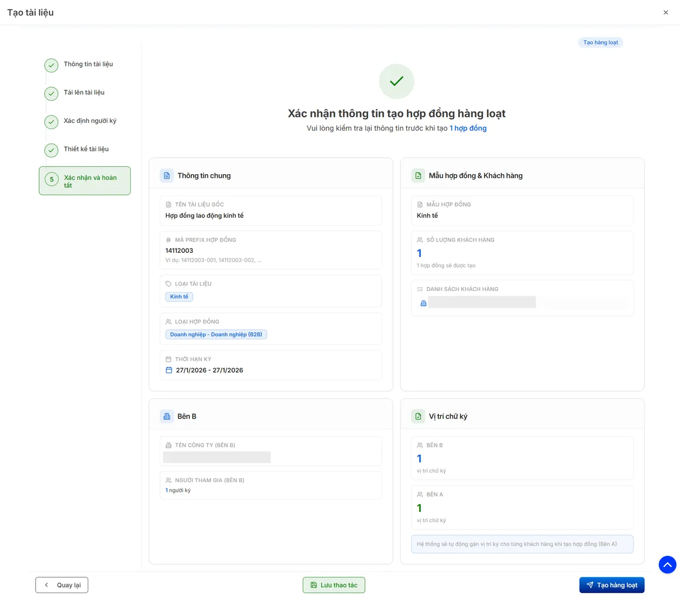The height and width of the screenshot is (616, 680).
Task: Click the Doanh nghiệp - Doanh nghiệp (B2B) tag
Action: point(216,335)
